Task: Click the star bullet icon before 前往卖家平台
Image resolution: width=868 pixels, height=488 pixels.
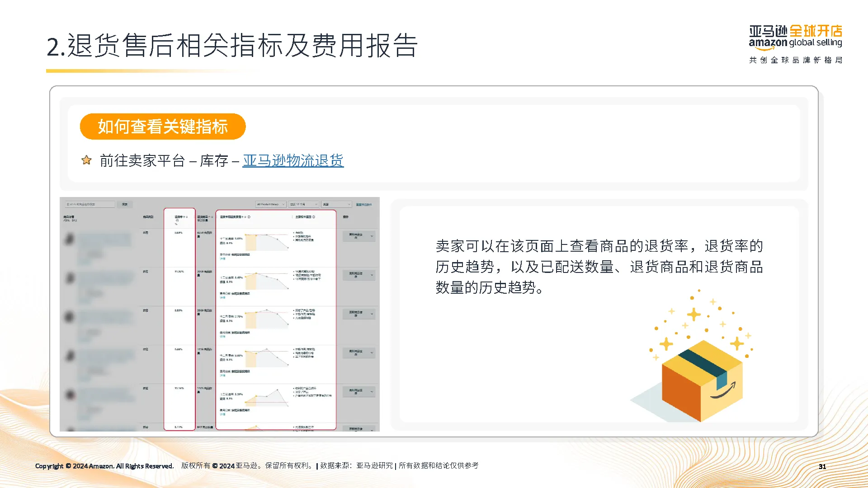Action: pyautogui.click(x=86, y=160)
